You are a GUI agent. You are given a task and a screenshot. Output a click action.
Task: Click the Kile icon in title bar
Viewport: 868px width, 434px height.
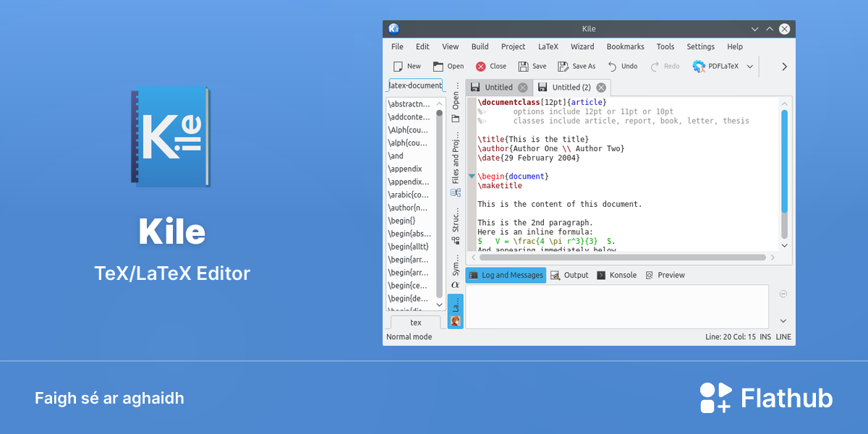tap(393, 29)
